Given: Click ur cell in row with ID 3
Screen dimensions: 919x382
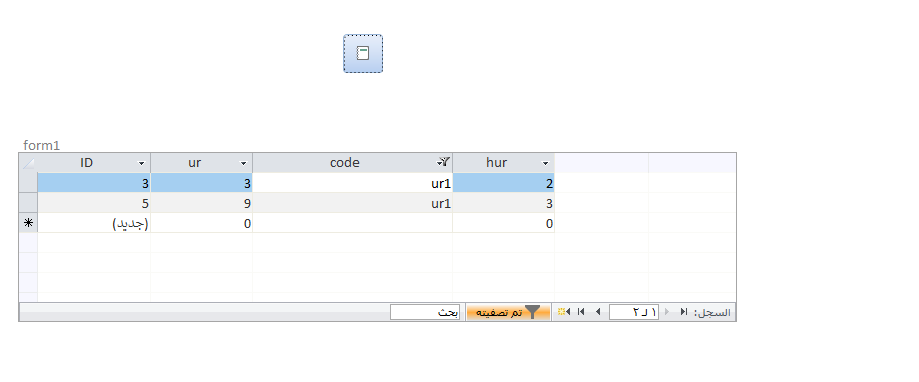Looking at the screenshot, I should click(202, 183).
